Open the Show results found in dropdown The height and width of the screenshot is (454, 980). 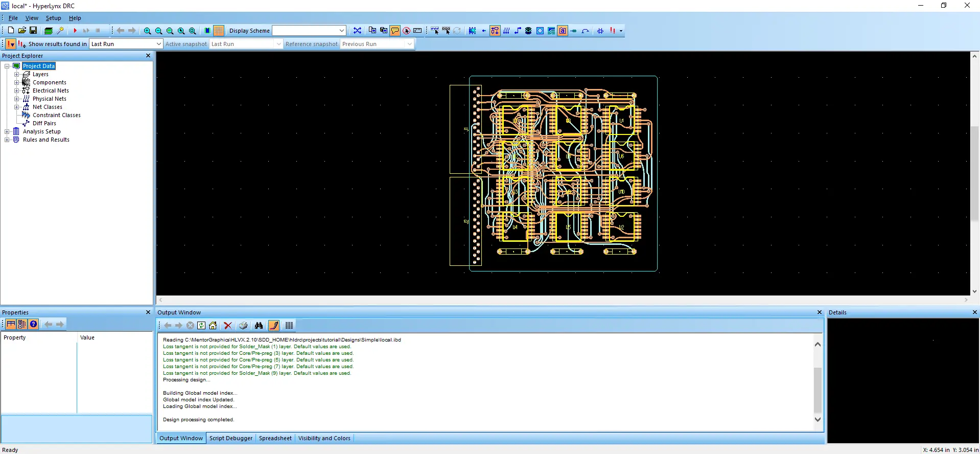click(158, 44)
